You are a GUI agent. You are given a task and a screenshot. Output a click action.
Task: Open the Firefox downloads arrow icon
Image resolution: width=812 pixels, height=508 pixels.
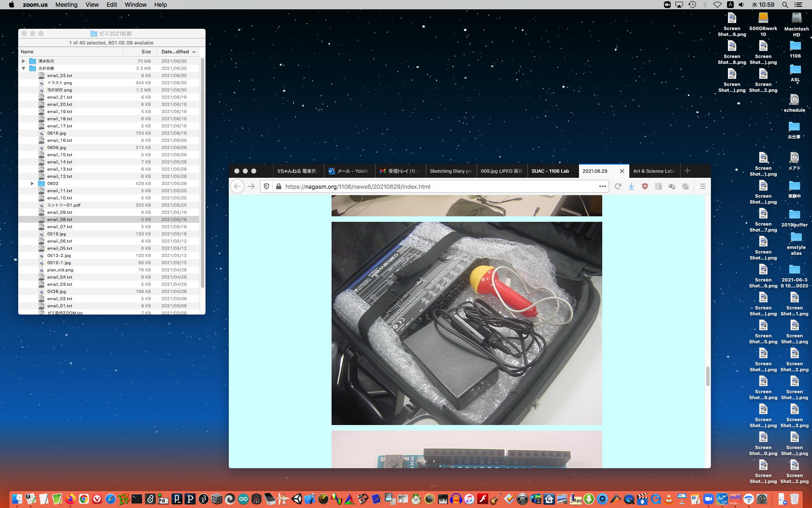coord(631,186)
